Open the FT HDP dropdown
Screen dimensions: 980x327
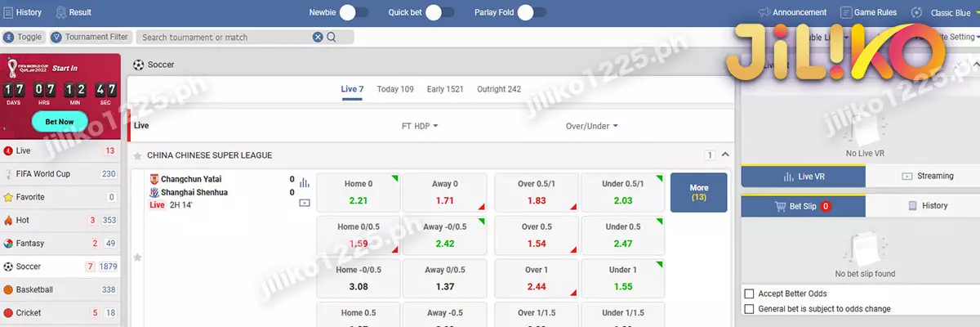point(420,126)
